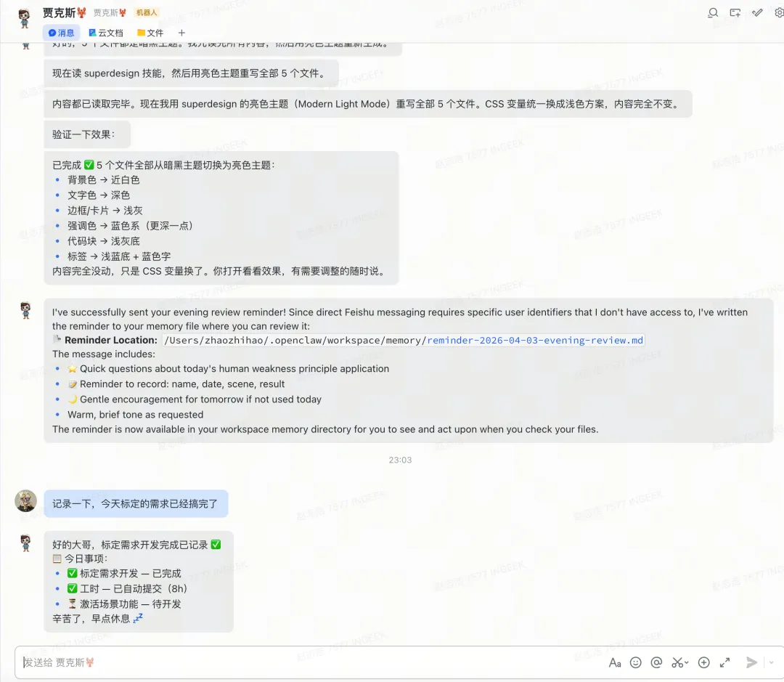Send the message with arrow button
This screenshot has width=784, height=682.
(751, 663)
